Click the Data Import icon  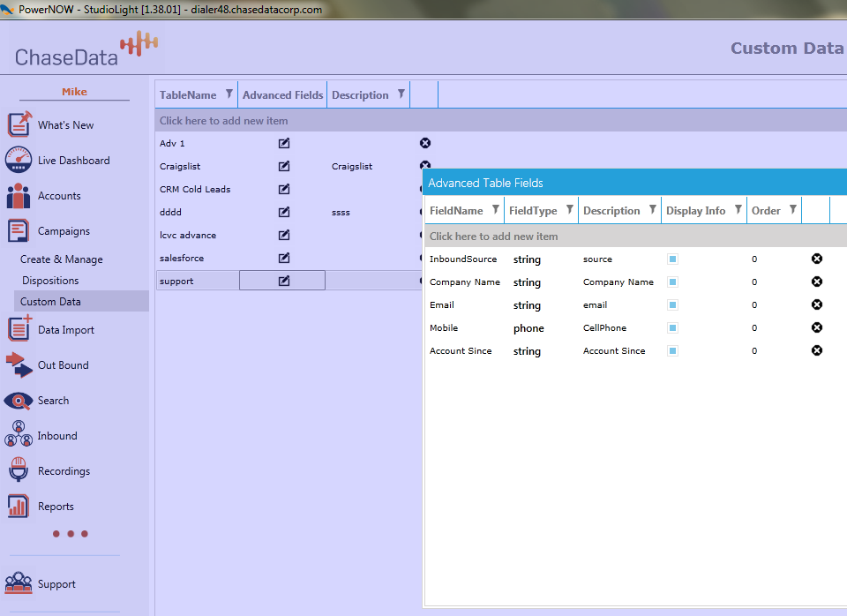[x=19, y=329]
